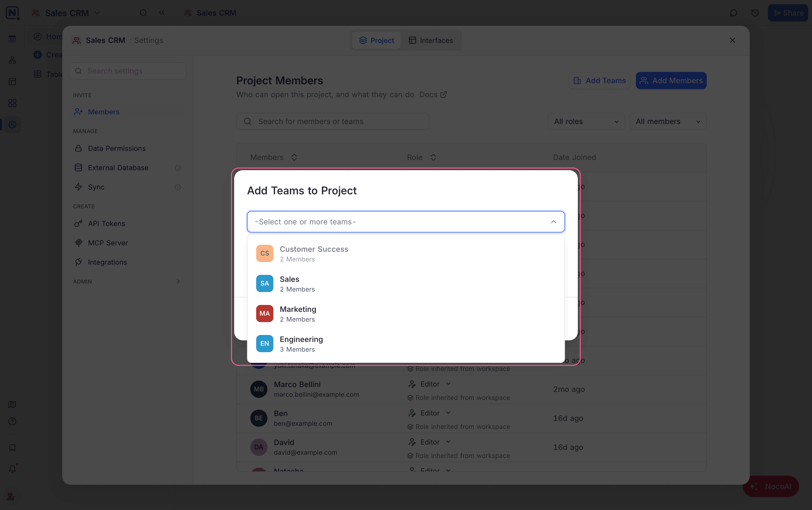Open the comments icon in the top bar
The width and height of the screenshot is (812, 510).
pos(733,13)
